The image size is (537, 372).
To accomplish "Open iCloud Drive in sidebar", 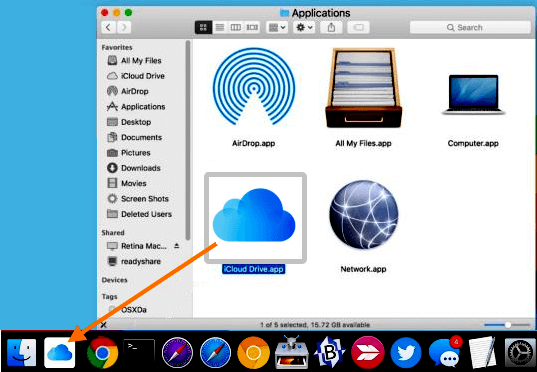I will (142, 76).
